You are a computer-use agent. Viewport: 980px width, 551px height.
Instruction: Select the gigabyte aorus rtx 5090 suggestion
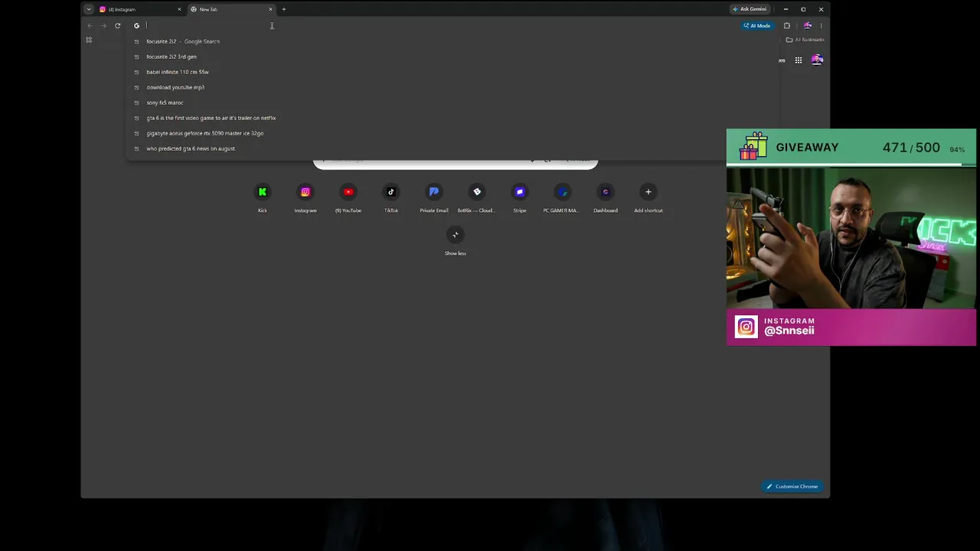tap(452, 133)
